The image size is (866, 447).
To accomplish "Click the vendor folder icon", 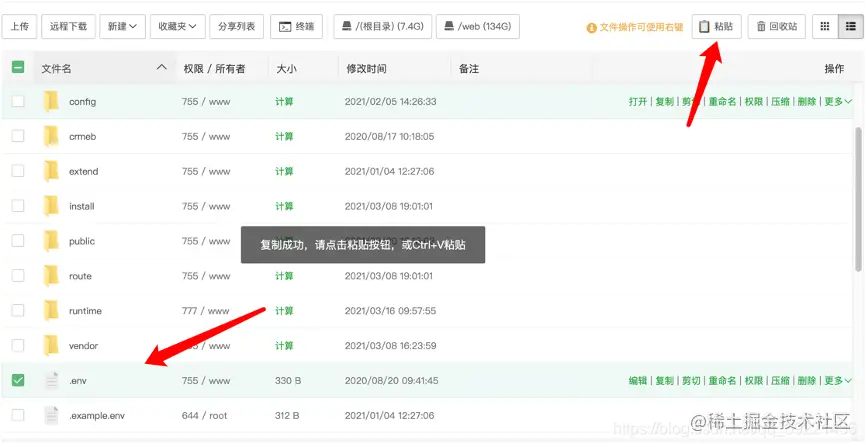I will 51,345.
